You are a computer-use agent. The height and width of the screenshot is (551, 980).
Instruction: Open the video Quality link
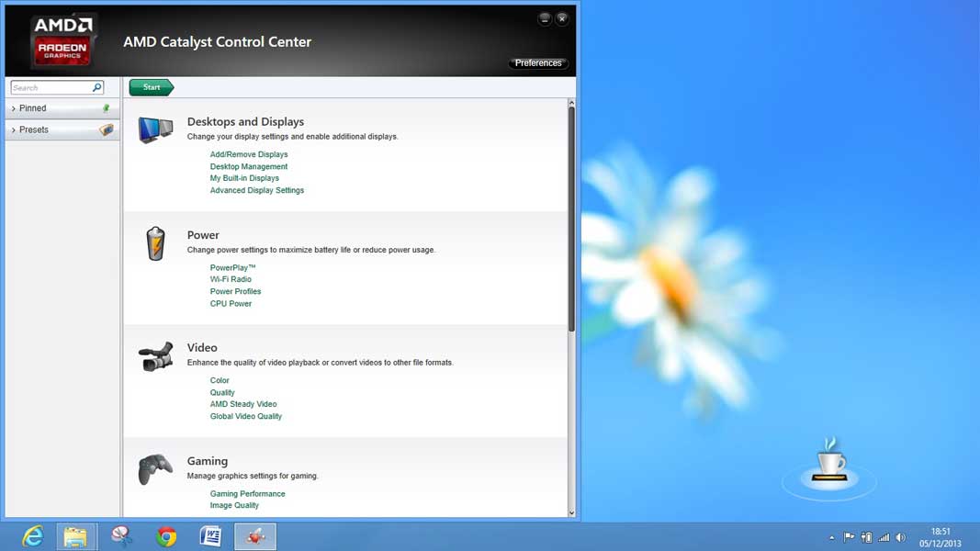tap(222, 393)
